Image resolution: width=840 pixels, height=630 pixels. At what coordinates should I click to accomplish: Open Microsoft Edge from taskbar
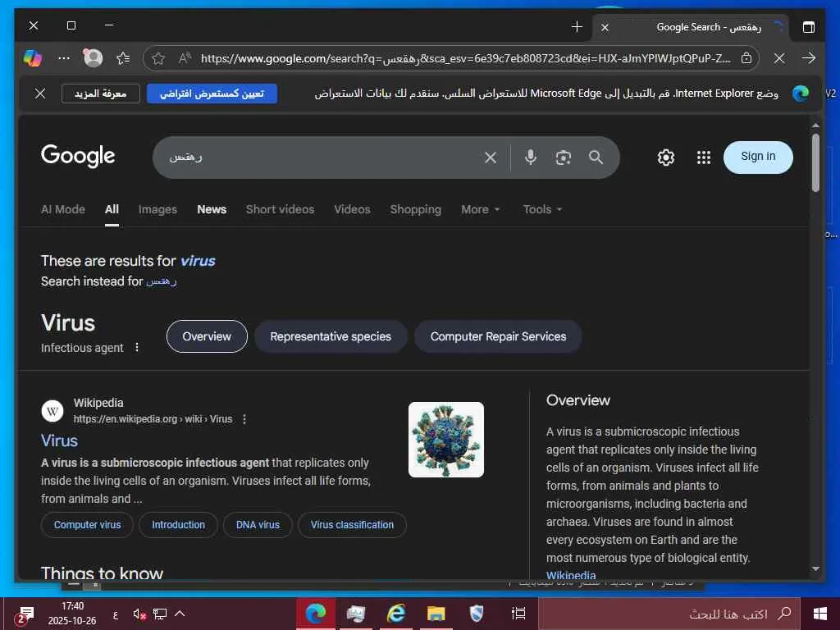pos(316,614)
